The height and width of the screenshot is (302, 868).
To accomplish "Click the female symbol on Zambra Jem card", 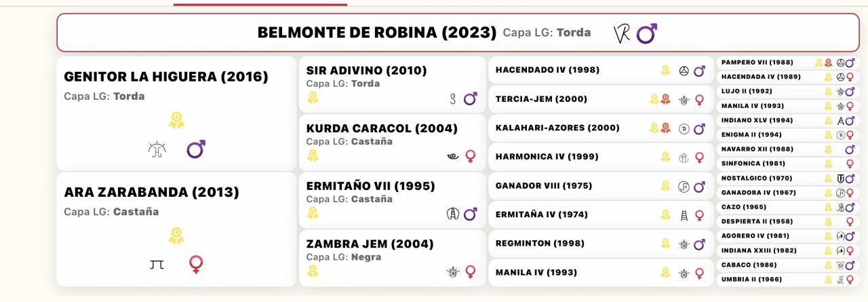I will 470,271.
